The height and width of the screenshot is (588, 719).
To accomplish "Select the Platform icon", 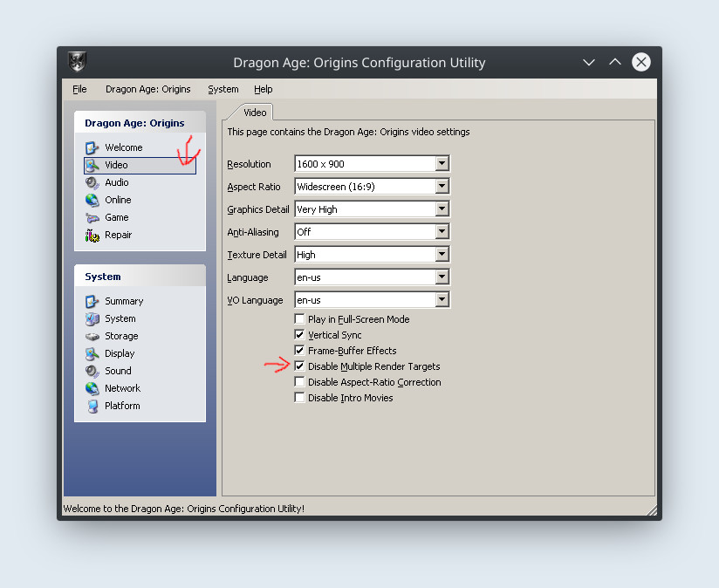I will click(x=92, y=406).
